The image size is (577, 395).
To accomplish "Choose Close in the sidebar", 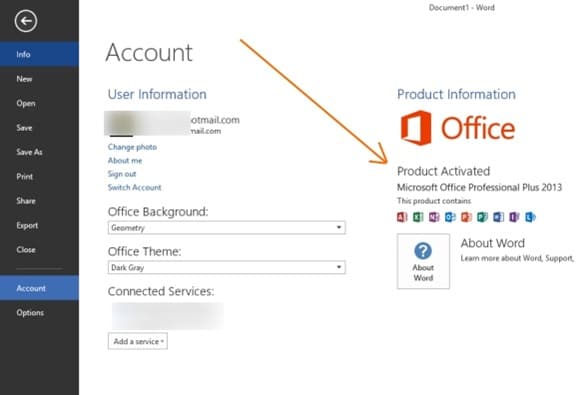I will coord(39,250).
